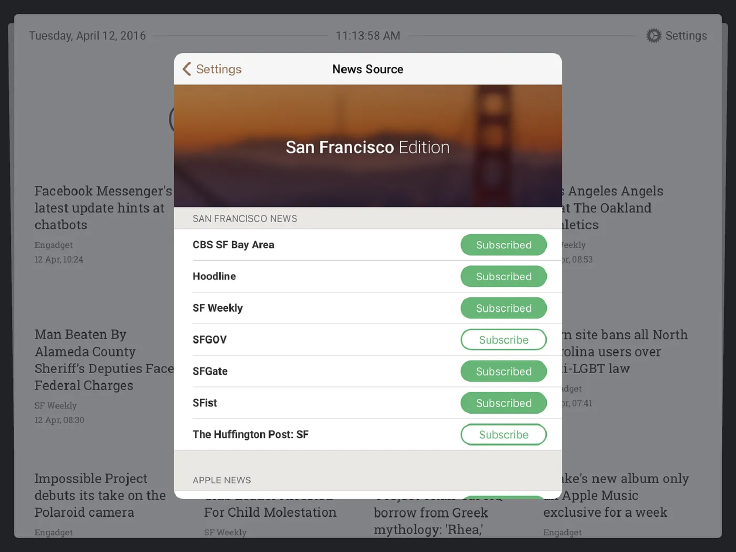
Task: Toggle the Hoodline Subscribed button
Action: pyautogui.click(x=504, y=276)
